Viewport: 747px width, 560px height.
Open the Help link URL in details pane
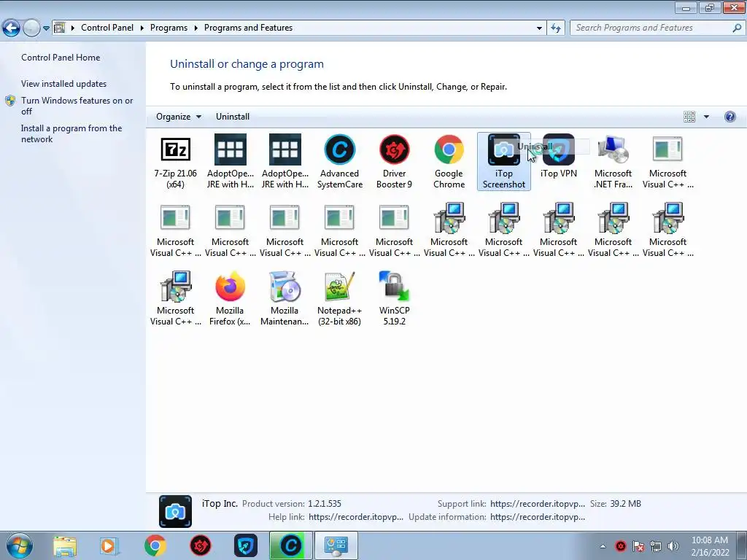pos(356,517)
